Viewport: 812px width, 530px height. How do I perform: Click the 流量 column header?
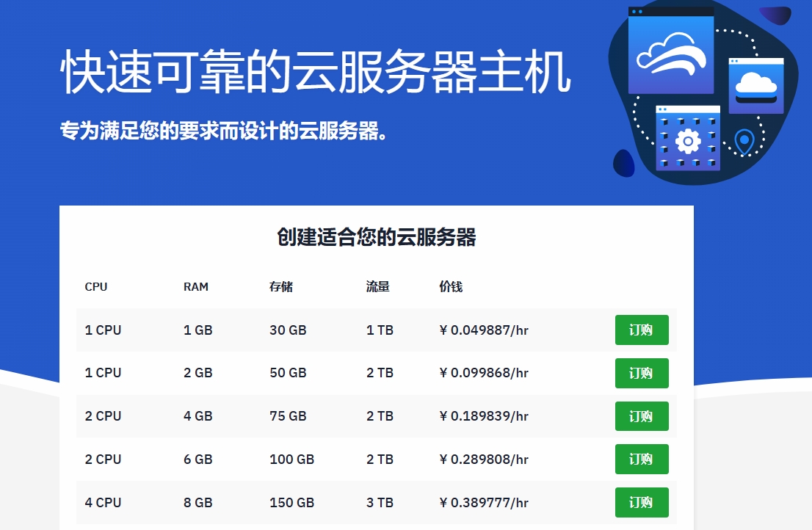(x=378, y=287)
